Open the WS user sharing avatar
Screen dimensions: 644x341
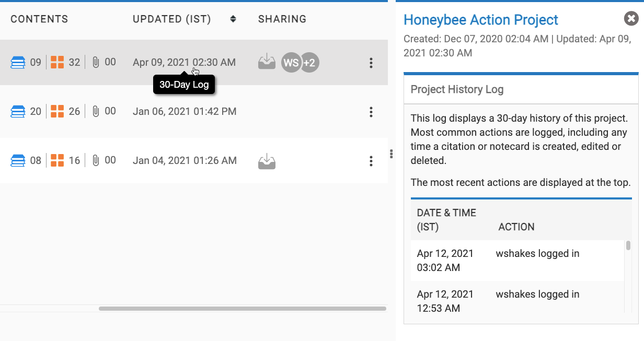291,63
